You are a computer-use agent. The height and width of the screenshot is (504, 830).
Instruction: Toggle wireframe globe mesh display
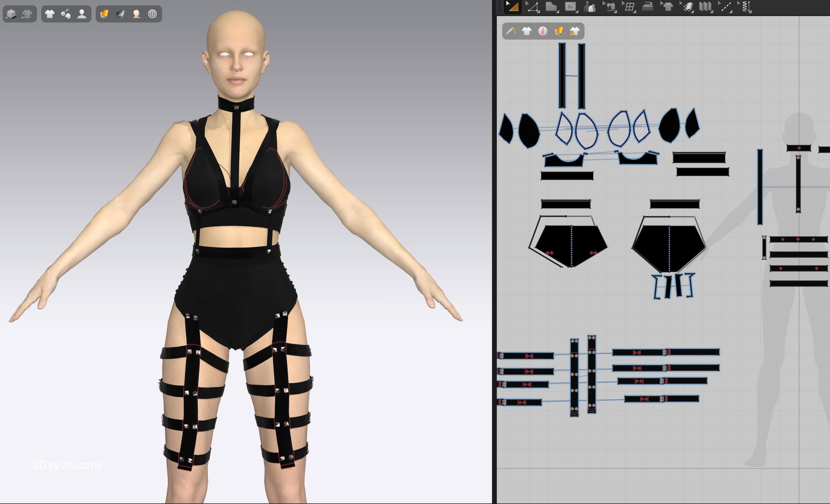click(x=152, y=14)
